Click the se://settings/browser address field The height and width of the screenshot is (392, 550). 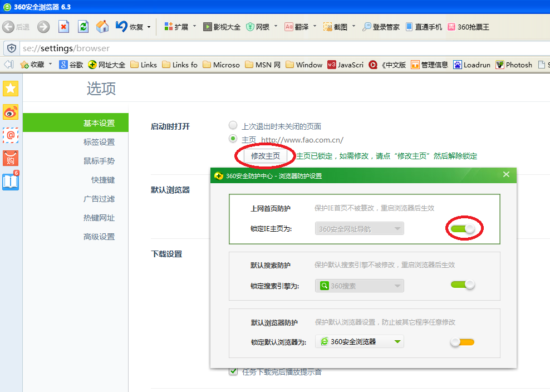pos(284,48)
